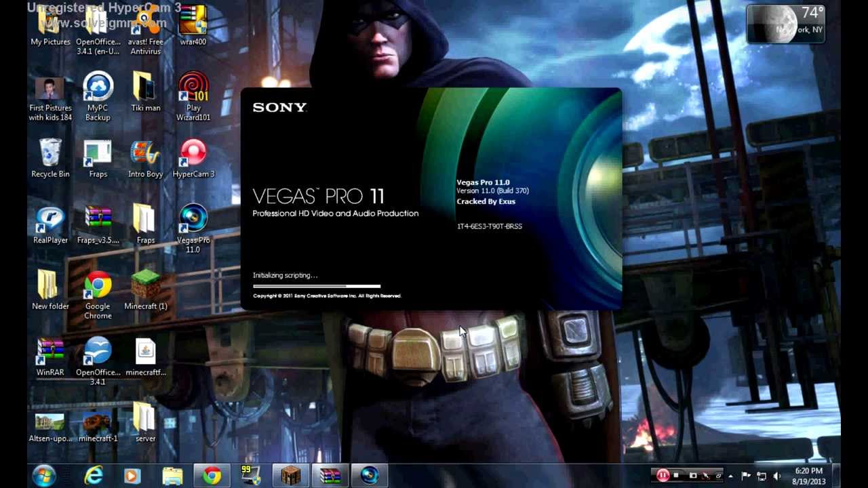Launch Vegas Pro 11.0 desktop shortcut
The image size is (868, 488).
[x=193, y=229]
